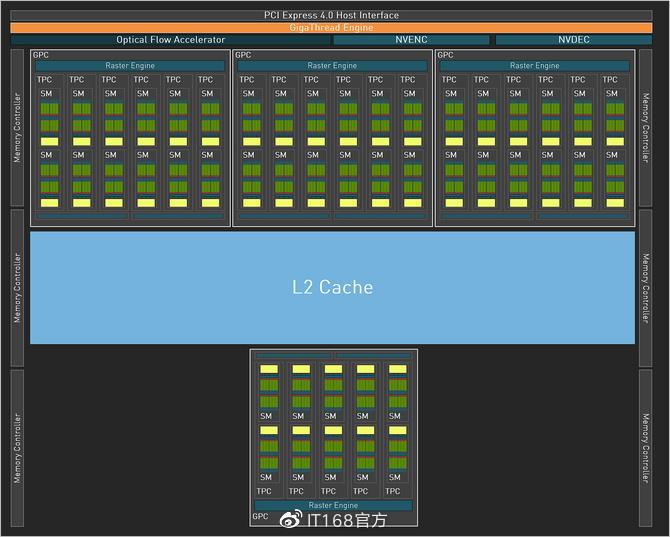670x537 pixels.
Task: Click the Optical Flow Accelerator block
Action: point(170,40)
